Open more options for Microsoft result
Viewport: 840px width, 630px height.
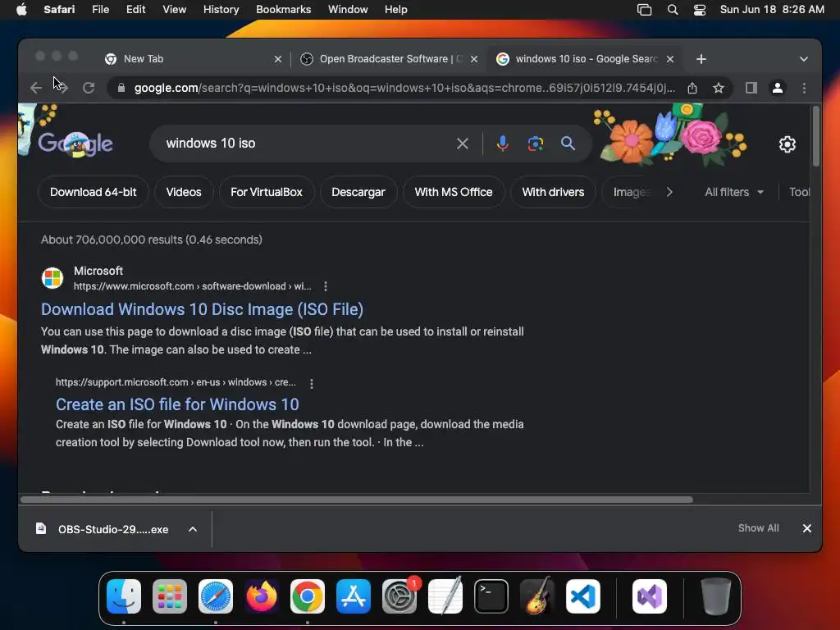pyautogui.click(x=325, y=286)
